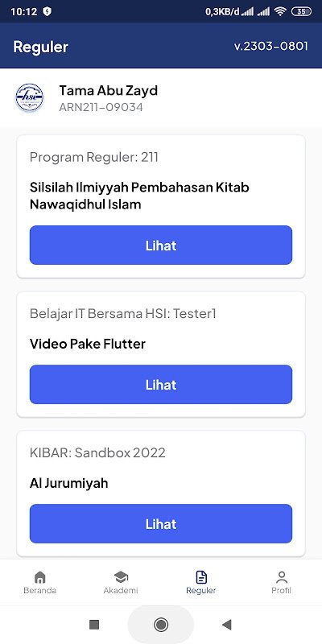Image resolution: width=322 pixels, height=644 pixels.
Task: Open the Profil person icon
Action: [x=281, y=577]
